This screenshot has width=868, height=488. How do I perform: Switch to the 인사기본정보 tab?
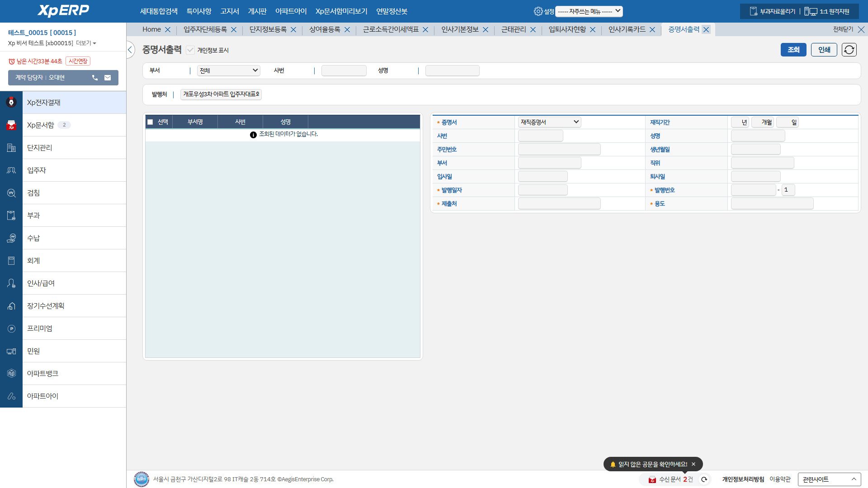coord(460,29)
